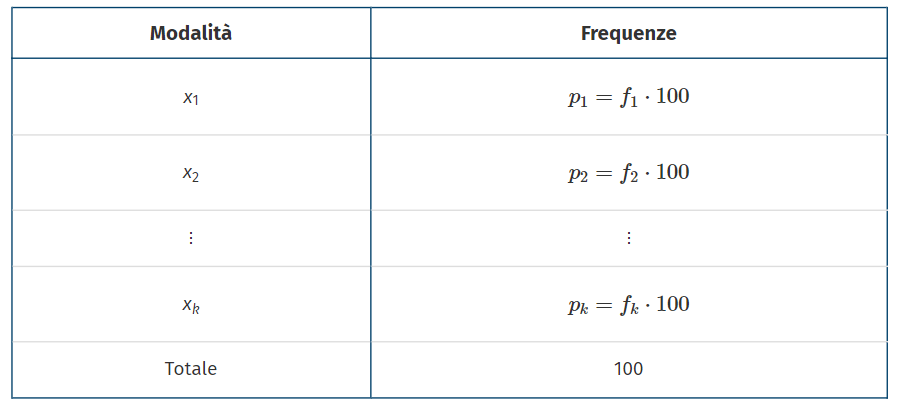Click the Modalità column header
This screenshot has width=897, height=407.
tap(190, 33)
